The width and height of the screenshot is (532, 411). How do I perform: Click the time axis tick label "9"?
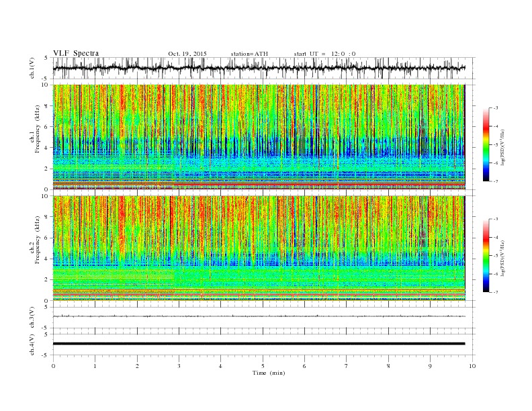pyautogui.click(x=430, y=366)
